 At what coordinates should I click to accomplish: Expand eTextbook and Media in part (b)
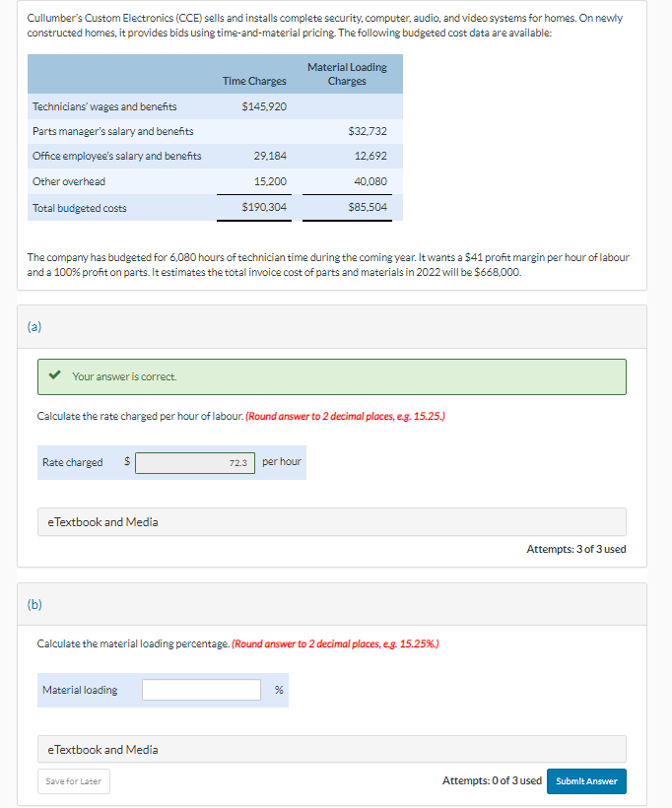coord(332,749)
